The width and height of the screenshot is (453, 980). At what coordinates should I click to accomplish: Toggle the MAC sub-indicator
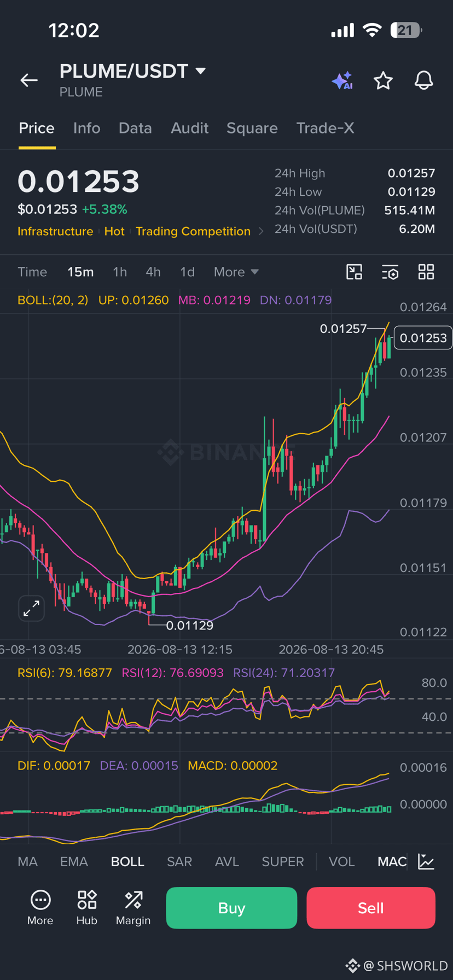click(392, 861)
